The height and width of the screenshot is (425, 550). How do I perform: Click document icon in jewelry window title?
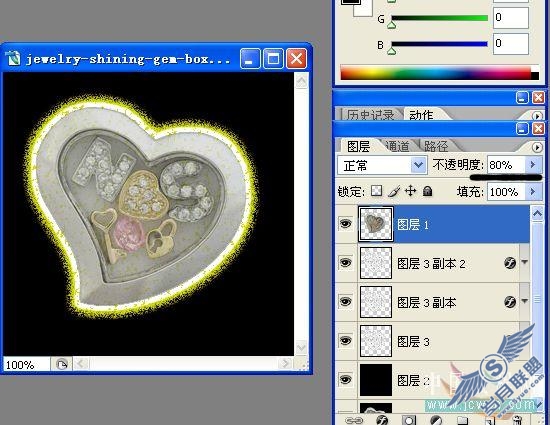pyautogui.click(x=13, y=58)
